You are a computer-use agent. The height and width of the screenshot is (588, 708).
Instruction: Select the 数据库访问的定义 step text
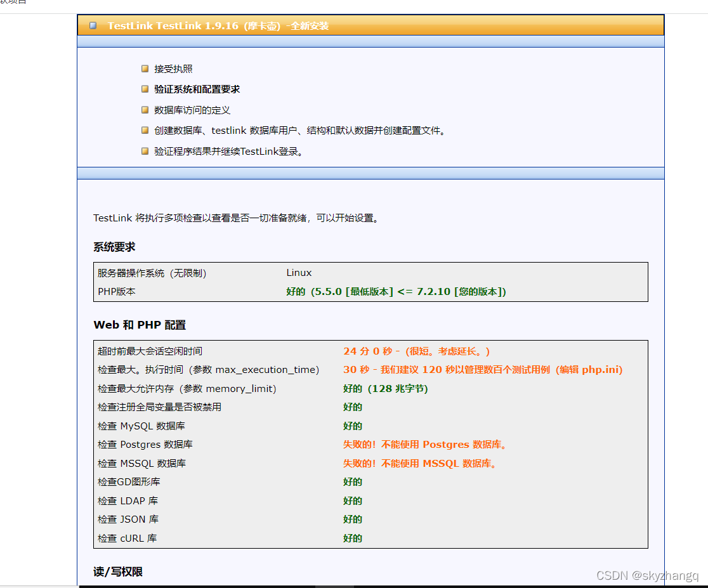tap(192, 110)
